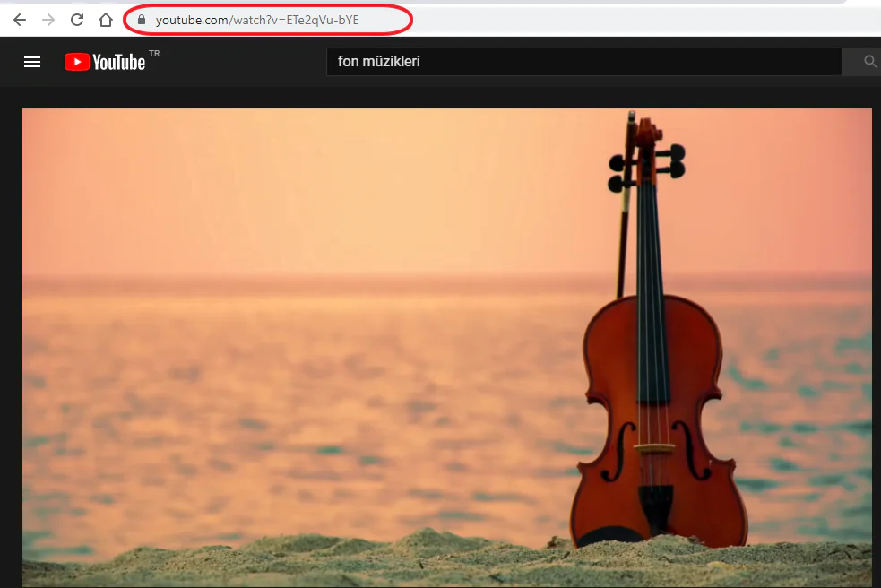Click the empty address bar area right of the URL
Viewport: 881px width, 588px height.
627,20
